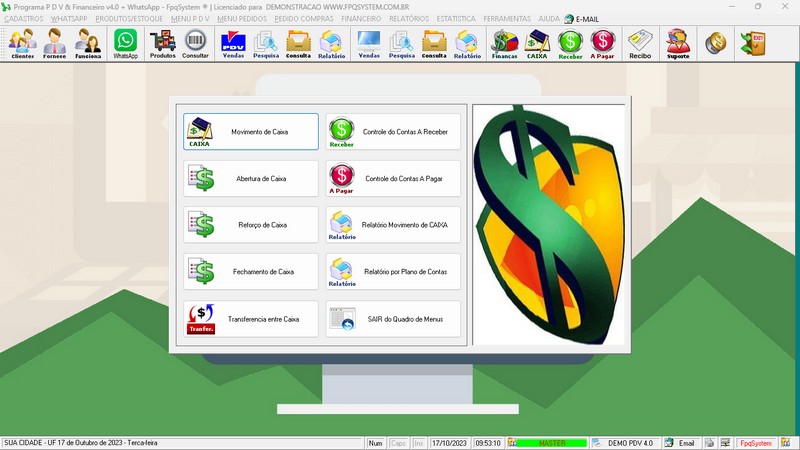This screenshot has height=450, width=800.
Task: Open the Receber green dollar toolbar icon
Action: 571,43
